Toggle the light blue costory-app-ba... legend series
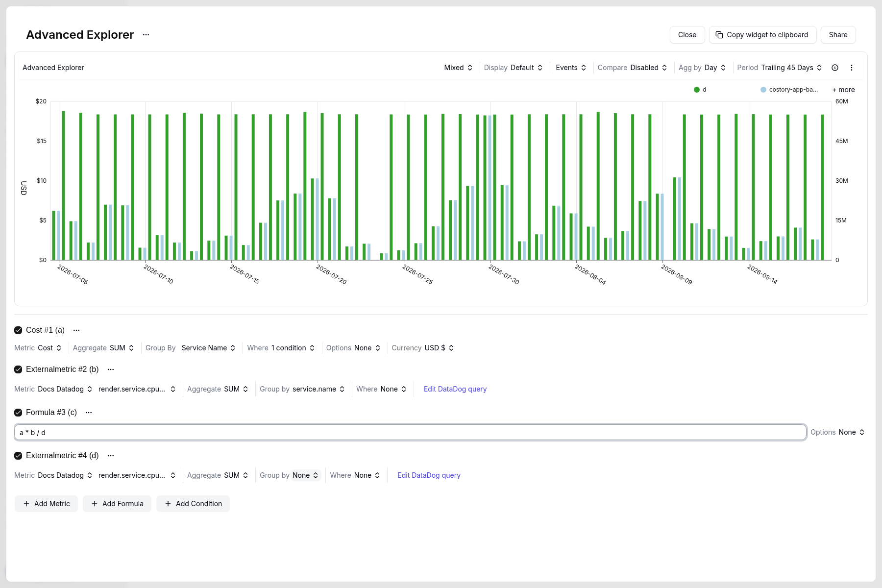 [x=789, y=90]
